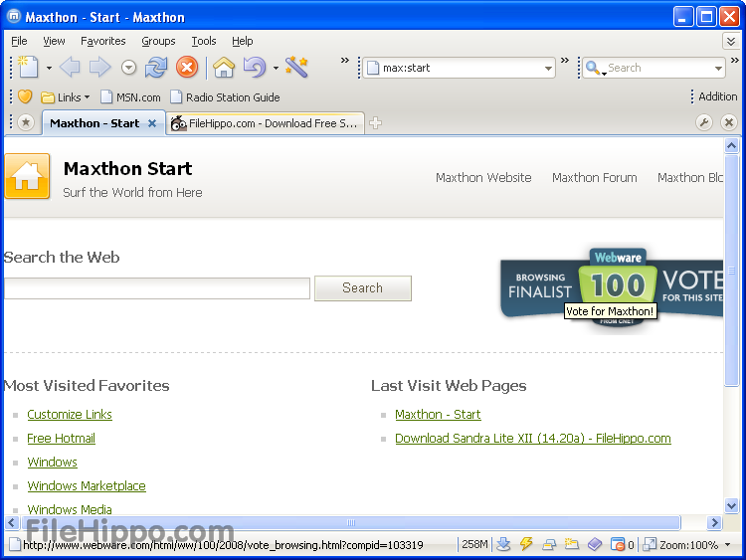
Task: Click the download manager status bar icon
Action: pos(503,544)
